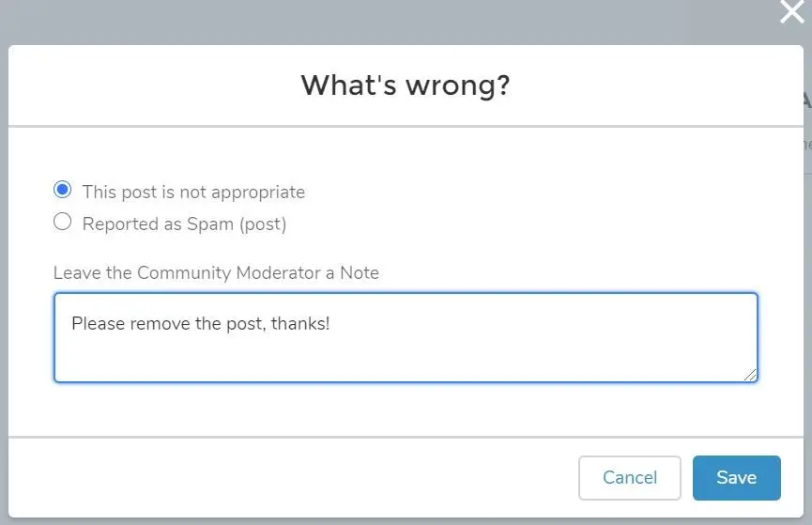Click the "What's wrong?" dialog heading
812x525 pixels.
click(406, 85)
